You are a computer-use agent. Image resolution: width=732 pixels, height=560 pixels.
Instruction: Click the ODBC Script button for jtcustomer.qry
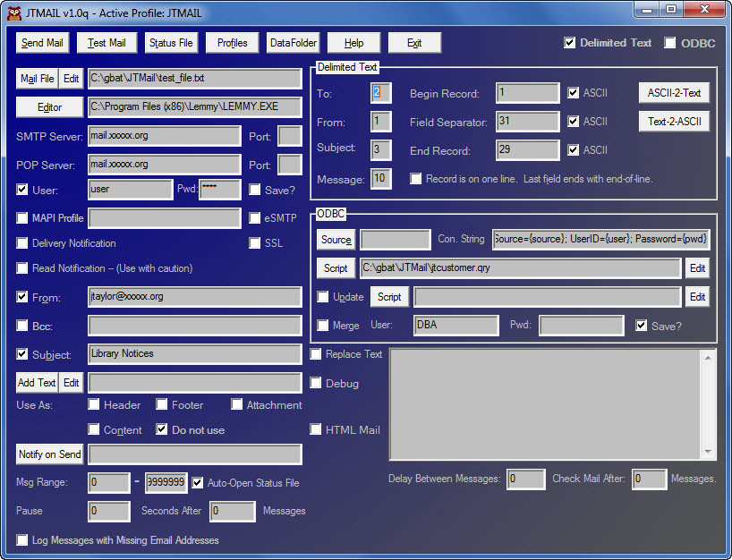click(x=336, y=267)
